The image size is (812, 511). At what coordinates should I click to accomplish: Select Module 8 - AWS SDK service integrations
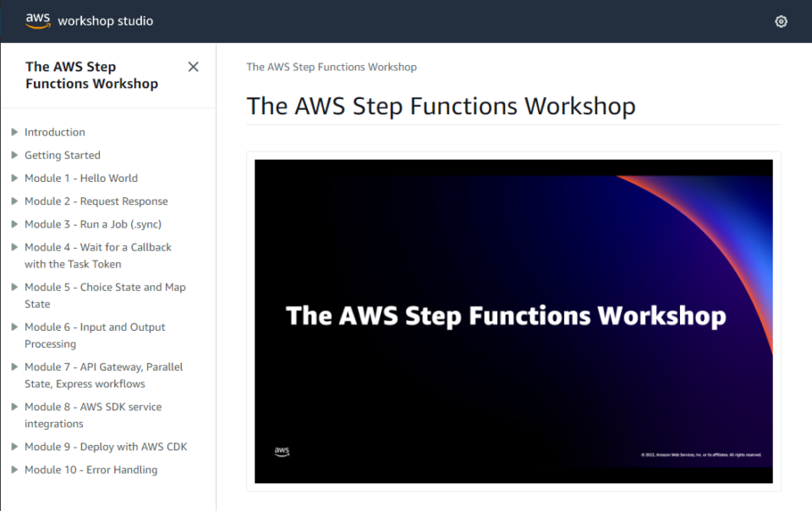coord(93,415)
